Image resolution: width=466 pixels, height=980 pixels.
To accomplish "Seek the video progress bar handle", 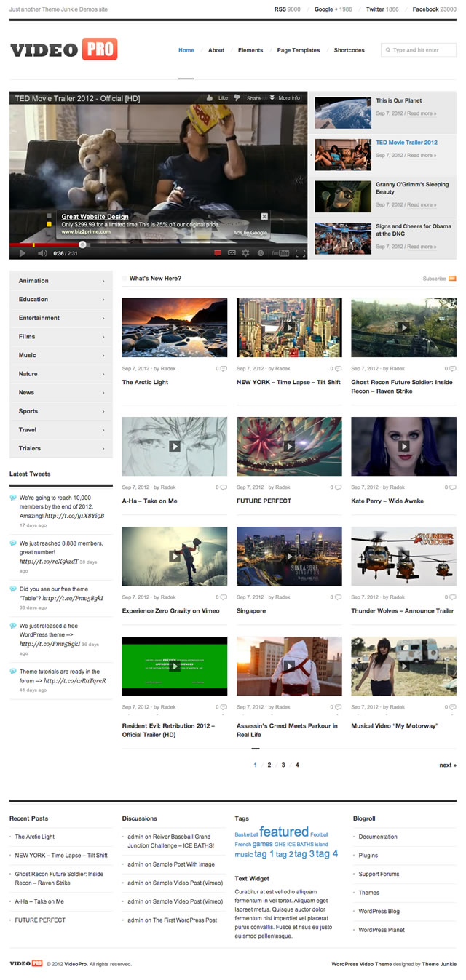I will [x=82, y=244].
